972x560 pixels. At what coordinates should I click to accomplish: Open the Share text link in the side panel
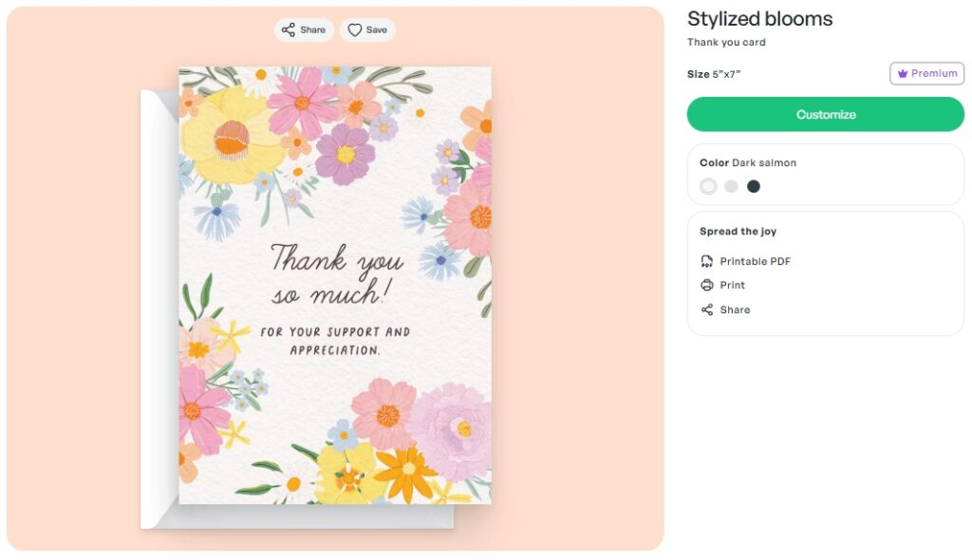(735, 310)
